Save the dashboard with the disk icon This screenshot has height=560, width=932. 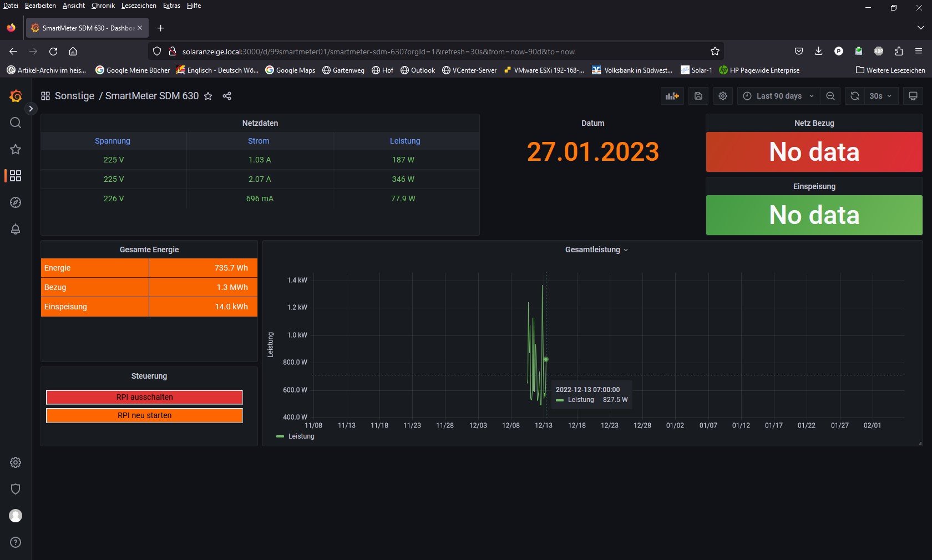click(698, 96)
